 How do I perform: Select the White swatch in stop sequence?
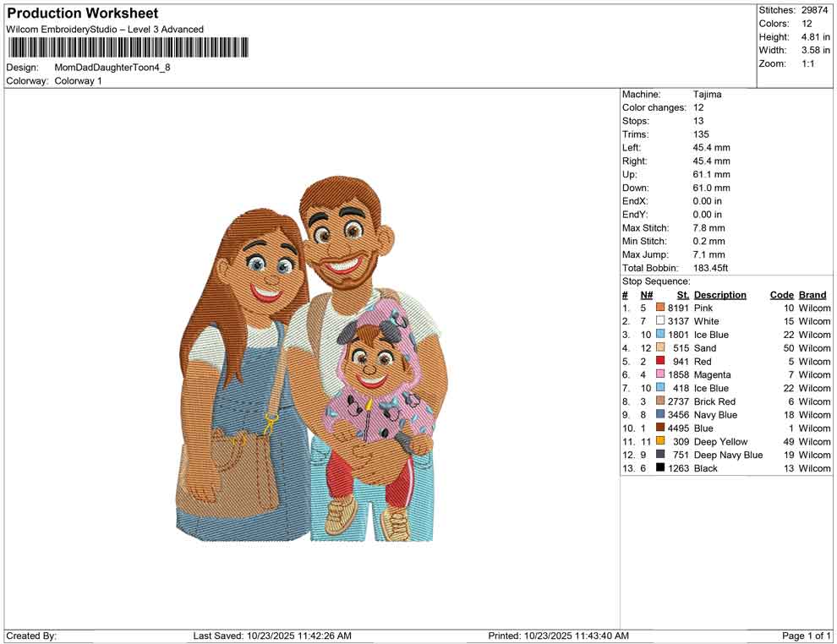(659, 321)
